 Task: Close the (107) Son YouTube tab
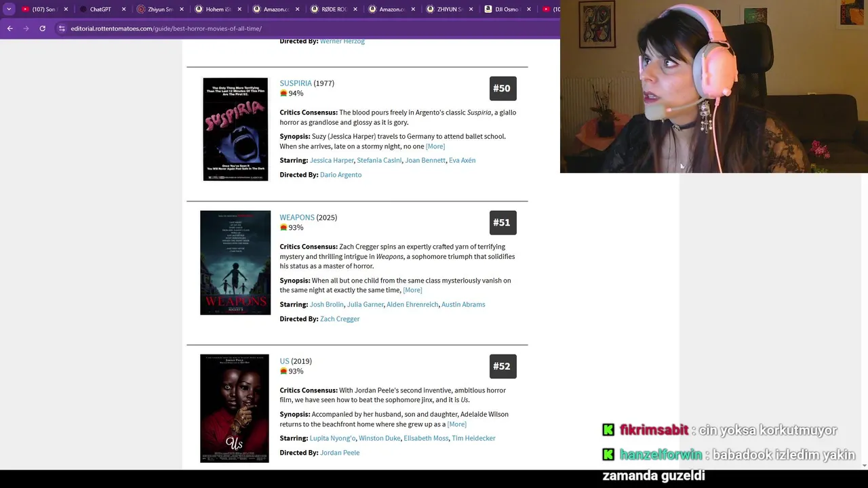[x=66, y=9]
